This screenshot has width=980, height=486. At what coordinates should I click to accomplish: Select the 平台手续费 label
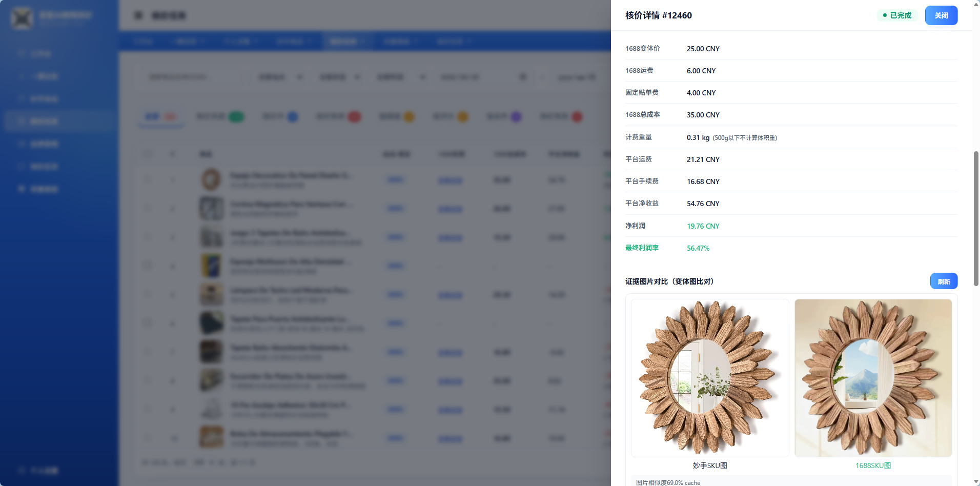click(x=642, y=181)
